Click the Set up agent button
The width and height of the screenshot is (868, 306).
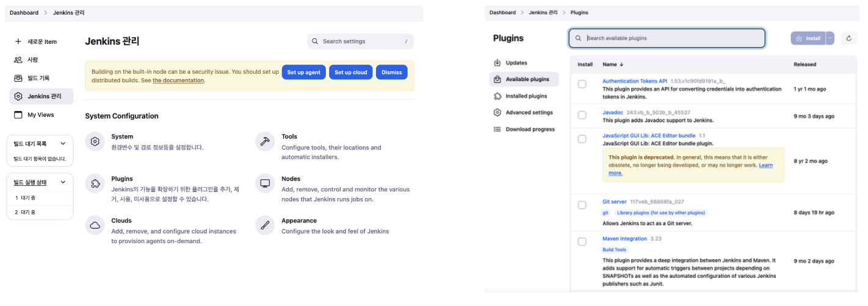point(304,72)
